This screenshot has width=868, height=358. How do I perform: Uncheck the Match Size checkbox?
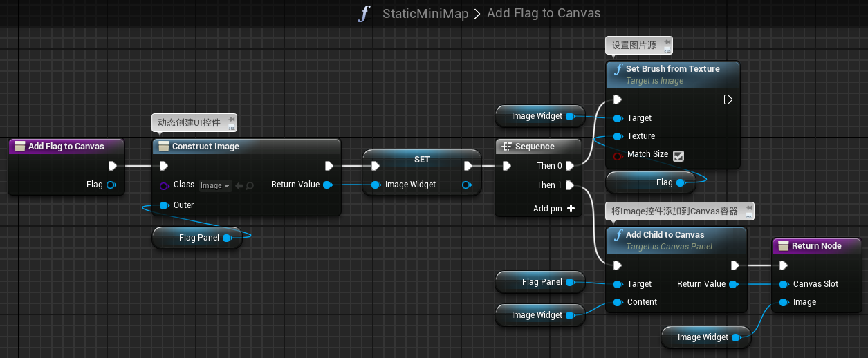(678, 156)
